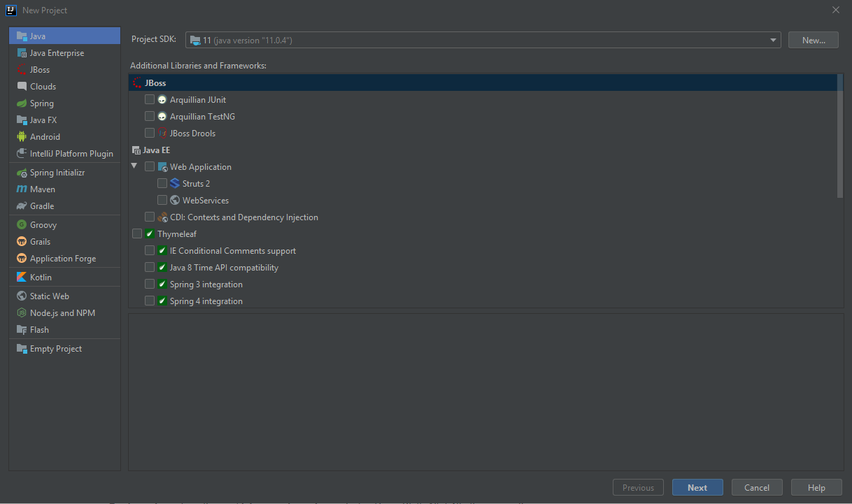Click the frameworks list vertical scrollbar

(840, 136)
